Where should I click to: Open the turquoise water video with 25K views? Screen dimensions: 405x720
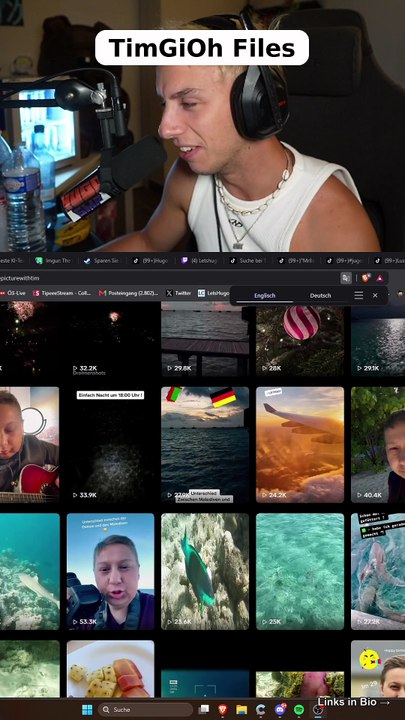pyautogui.click(x=300, y=571)
